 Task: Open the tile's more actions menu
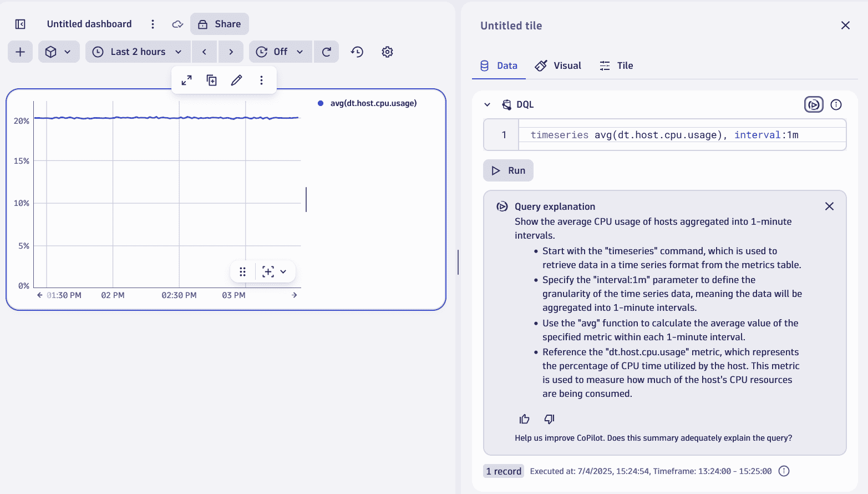[261, 80]
